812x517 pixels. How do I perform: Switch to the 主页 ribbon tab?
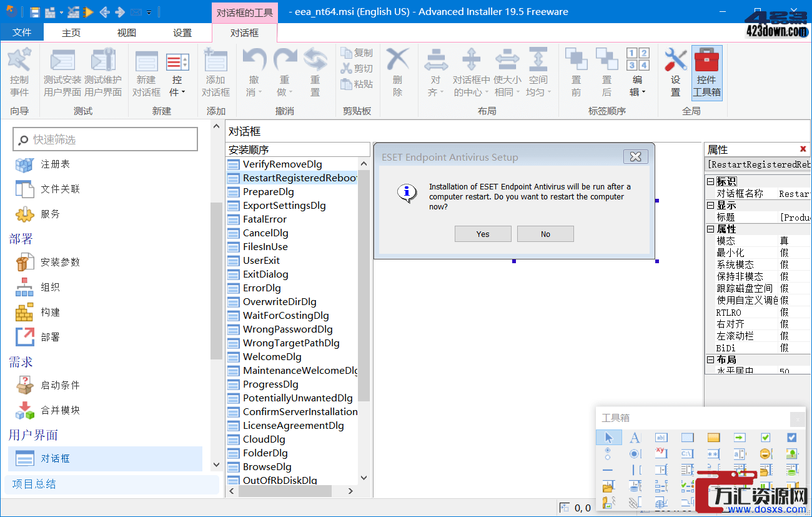(71, 33)
